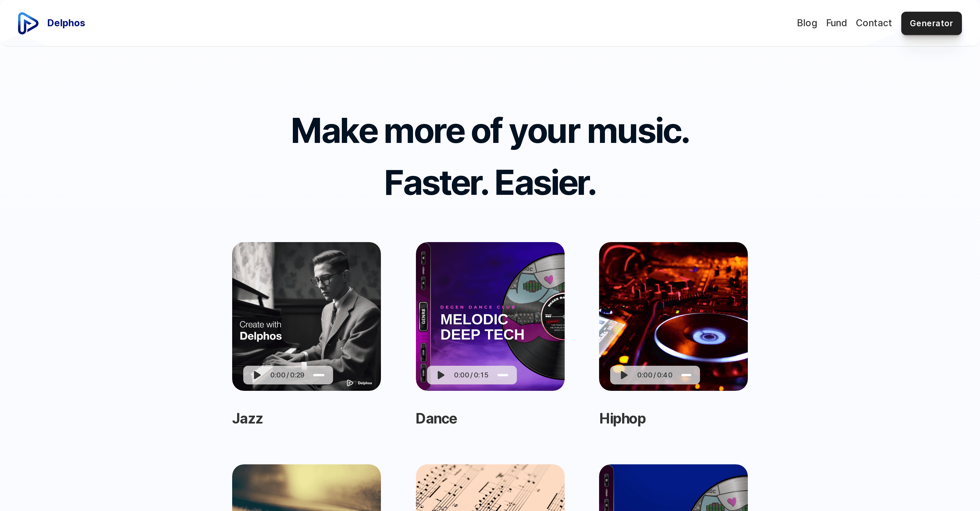Viewport: 980px width, 511px height.
Task: Click the GENR8 label on Dance cover
Action: click(x=423, y=316)
